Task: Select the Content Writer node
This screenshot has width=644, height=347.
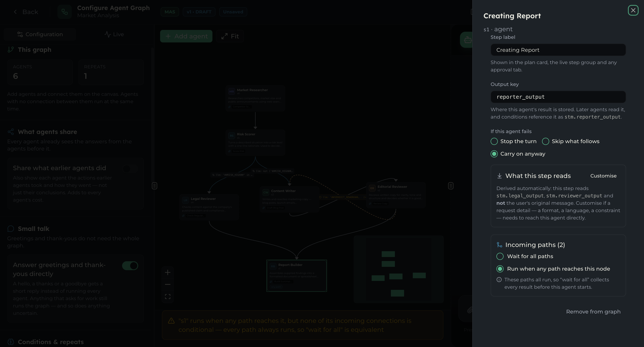Action: 289,199
